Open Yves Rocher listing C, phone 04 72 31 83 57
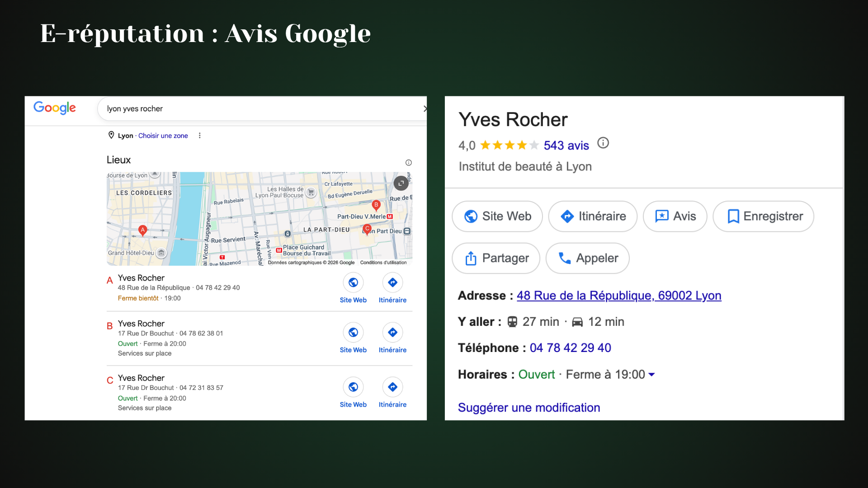Viewport: 868px width, 488px height. pos(142,378)
